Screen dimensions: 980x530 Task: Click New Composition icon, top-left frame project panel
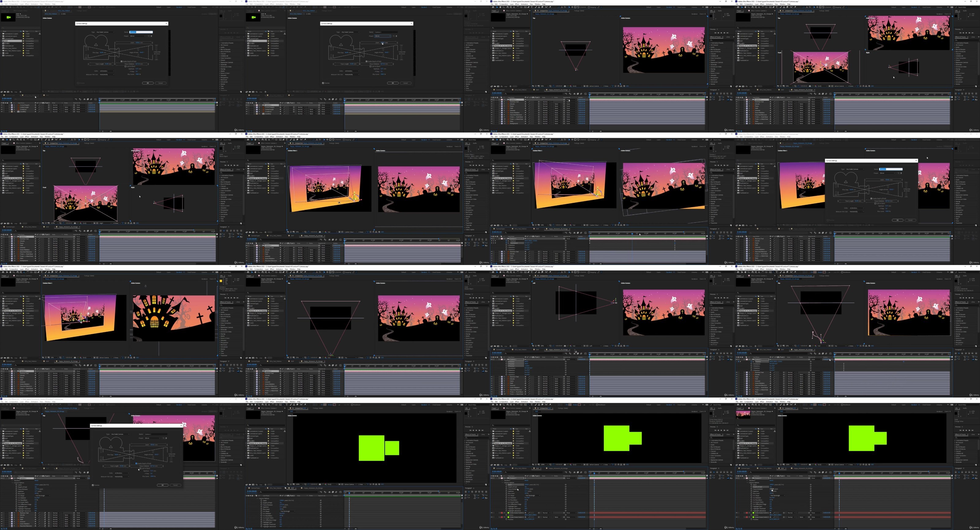[8, 91]
